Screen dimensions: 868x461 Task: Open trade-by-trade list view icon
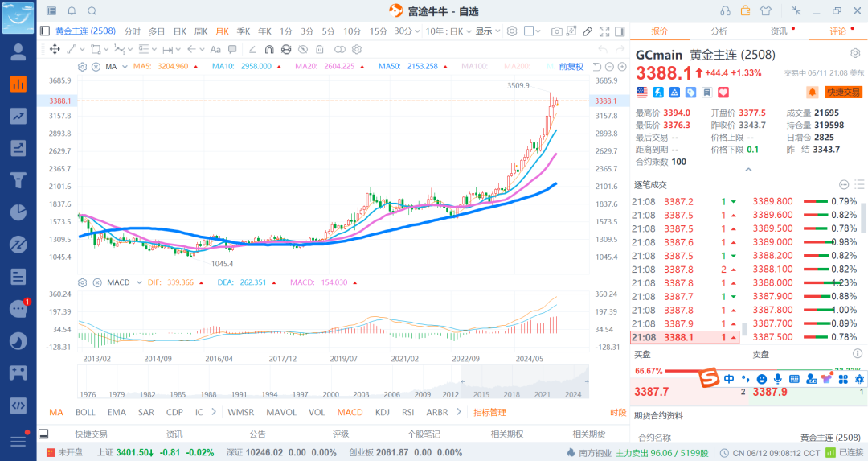[859, 184]
